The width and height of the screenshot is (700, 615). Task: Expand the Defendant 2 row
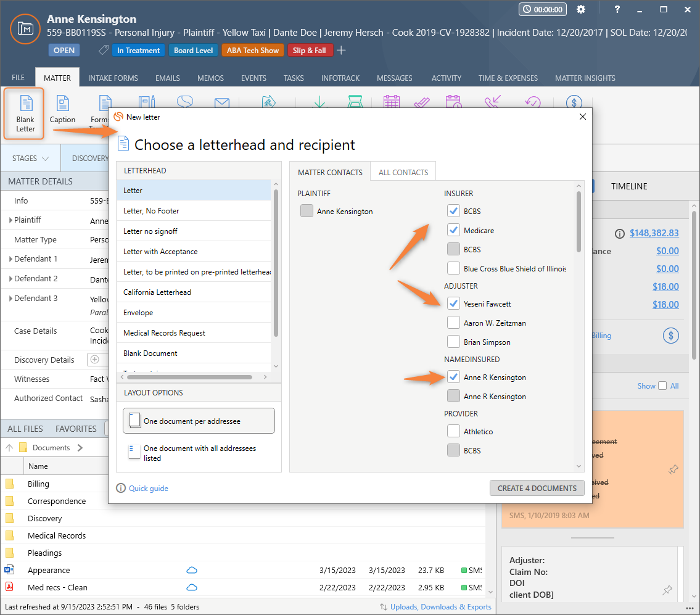click(x=10, y=278)
